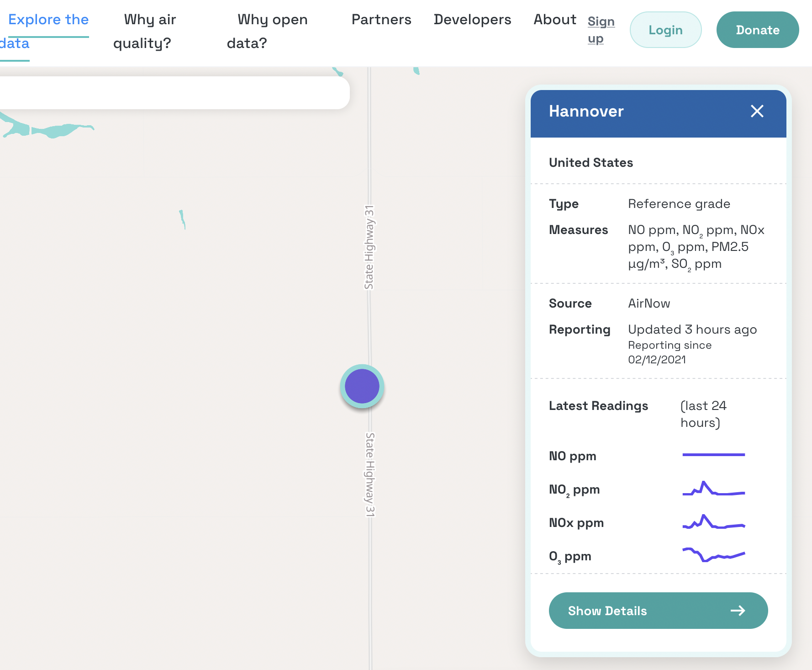Click the NOx ppm sparkline chart
812x670 pixels.
click(713, 521)
